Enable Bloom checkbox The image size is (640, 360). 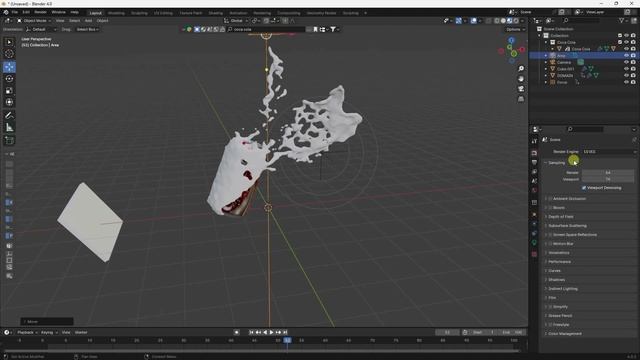[550, 208]
